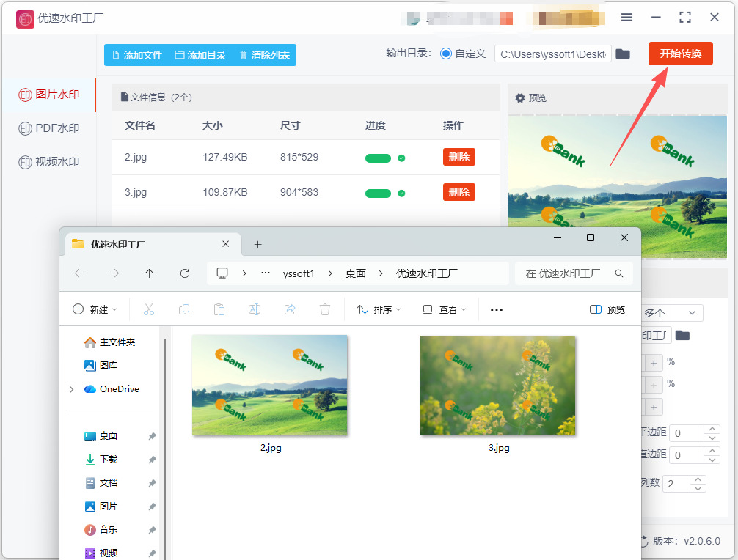Click the Rename icon in Explorer toolbar

coord(255,309)
